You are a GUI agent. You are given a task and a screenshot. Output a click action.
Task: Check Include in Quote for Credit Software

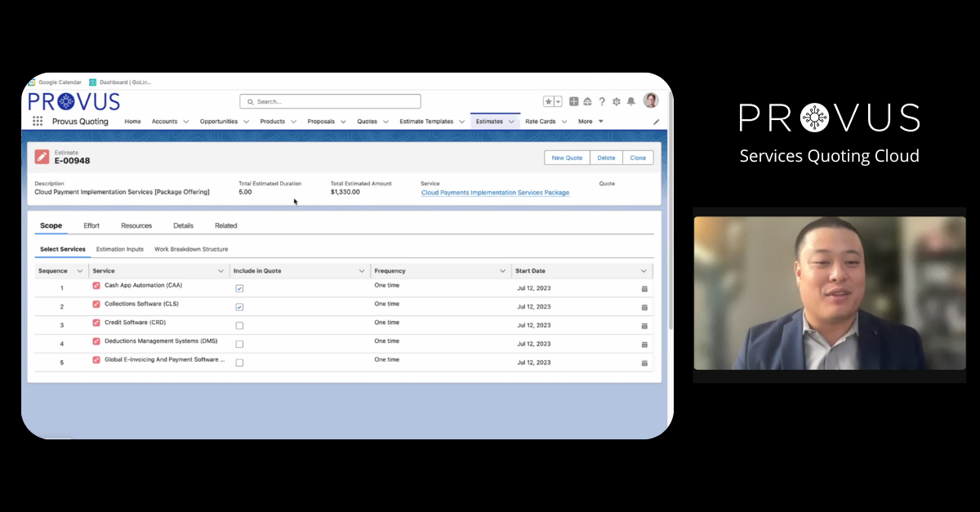pyautogui.click(x=239, y=326)
